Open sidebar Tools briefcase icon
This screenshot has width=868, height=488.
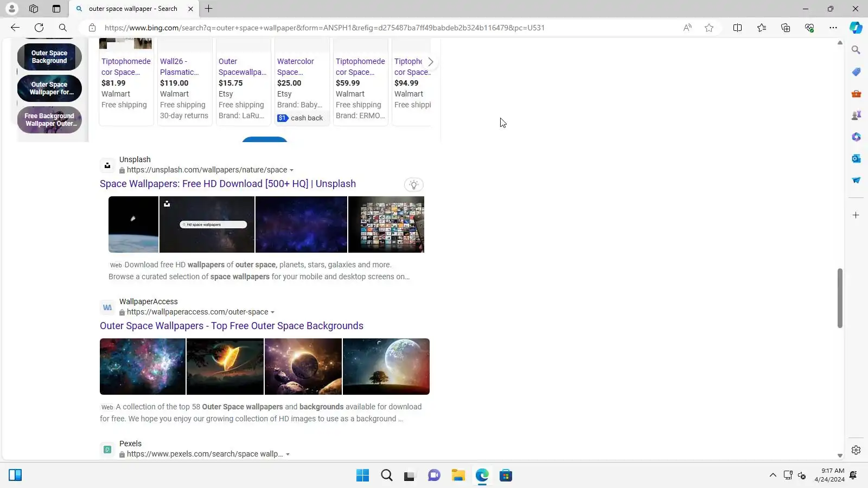point(856,93)
